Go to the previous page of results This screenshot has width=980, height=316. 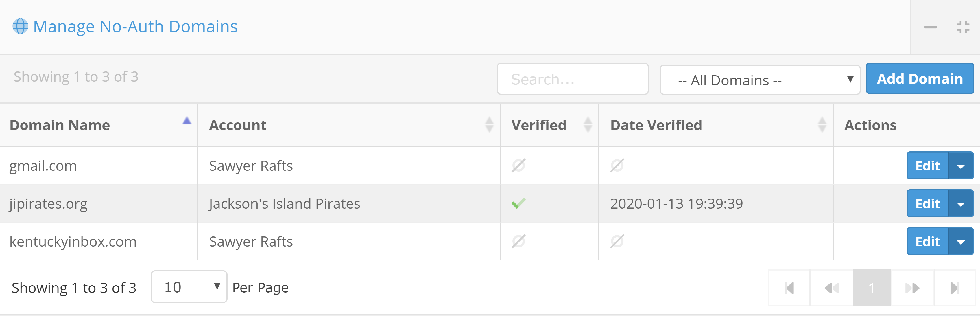tap(831, 288)
